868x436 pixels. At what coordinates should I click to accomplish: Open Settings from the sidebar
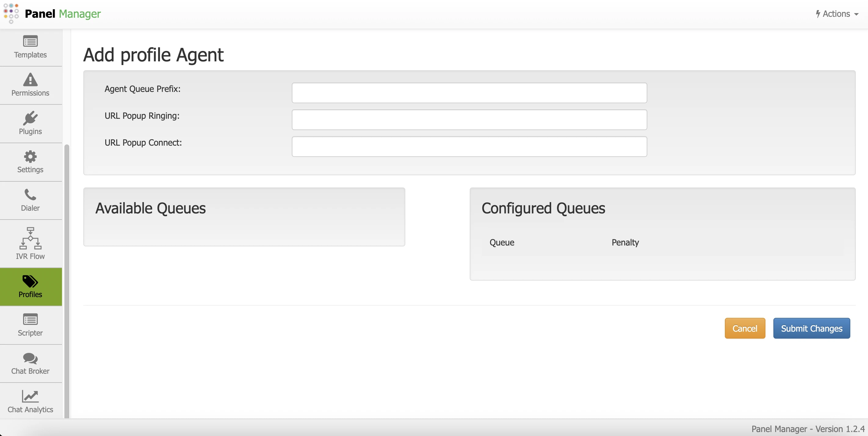(x=30, y=162)
